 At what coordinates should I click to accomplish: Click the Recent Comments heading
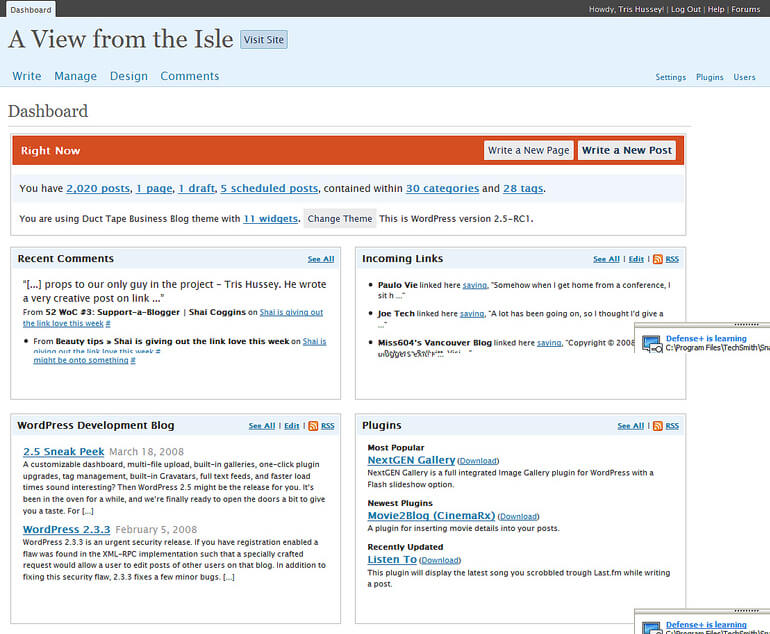click(66, 259)
